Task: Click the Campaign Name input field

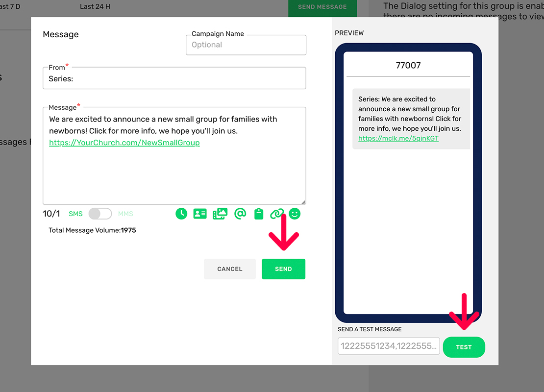Action: pyautogui.click(x=246, y=45)
